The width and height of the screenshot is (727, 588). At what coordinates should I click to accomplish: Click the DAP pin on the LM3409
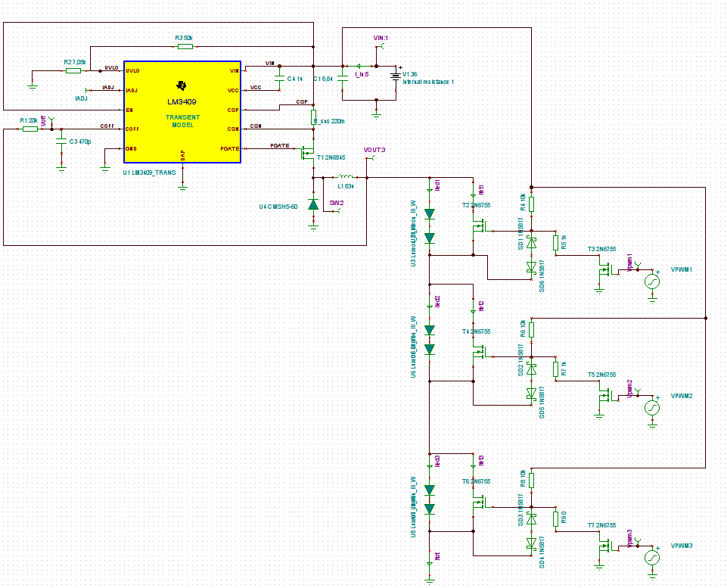coord(182,155)
